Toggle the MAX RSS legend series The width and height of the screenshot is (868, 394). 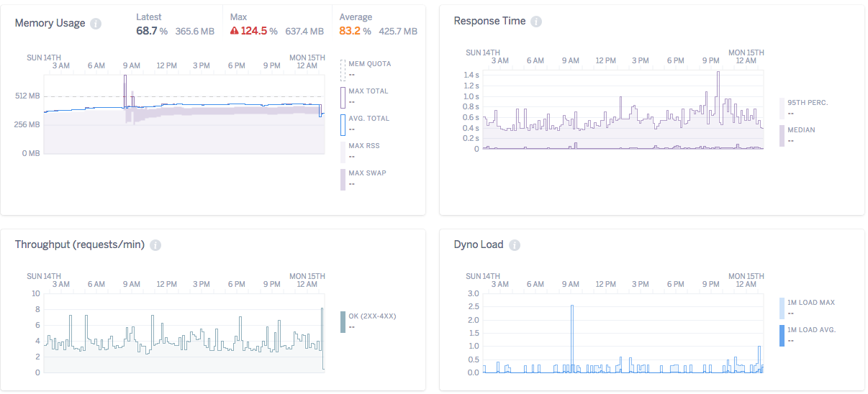[360, 152]
